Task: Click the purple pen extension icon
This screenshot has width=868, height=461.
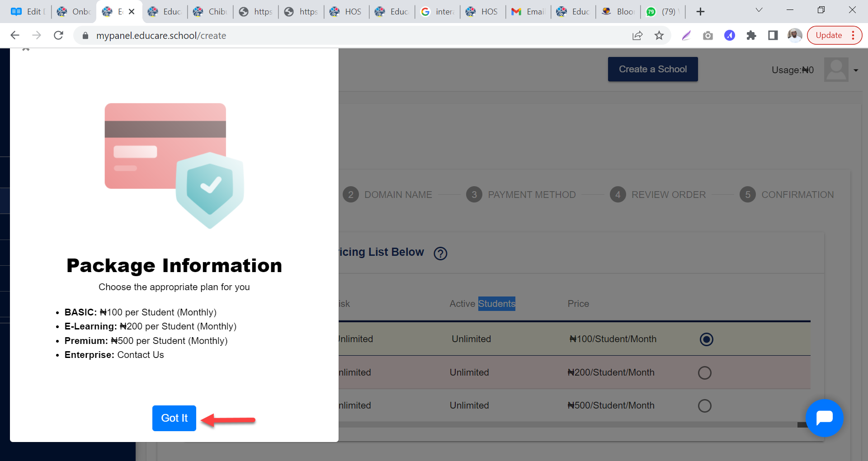Action: click(x=686, y=36)
